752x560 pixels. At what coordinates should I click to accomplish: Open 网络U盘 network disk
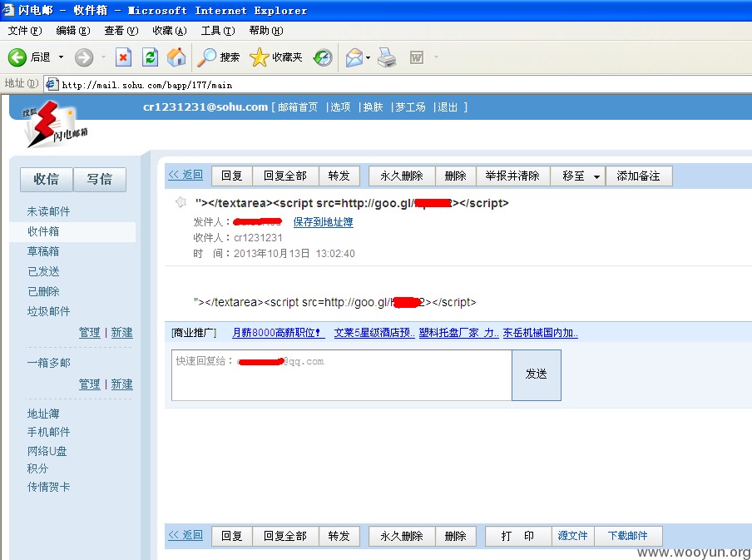pos(47,451)
